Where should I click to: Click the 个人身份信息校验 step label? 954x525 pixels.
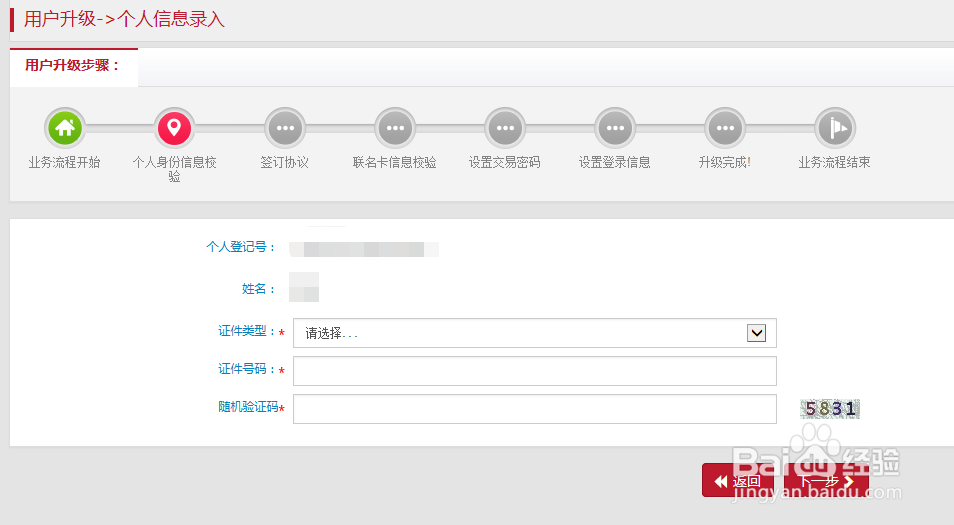pos(175,169)
